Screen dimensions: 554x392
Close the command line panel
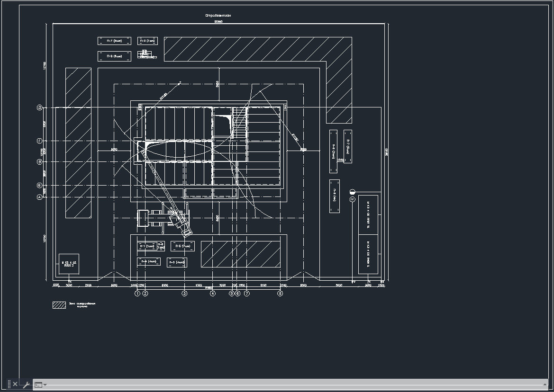point(15,384)
